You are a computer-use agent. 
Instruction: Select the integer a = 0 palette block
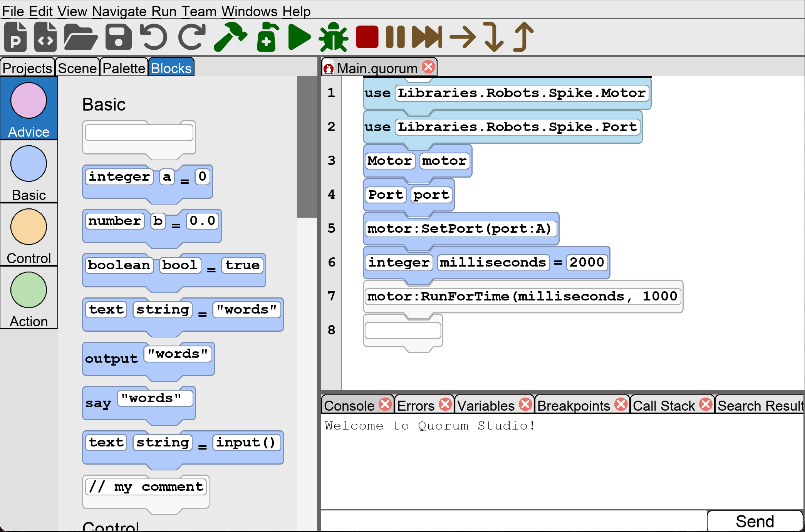pyautogui.click(x=148, y=184)
